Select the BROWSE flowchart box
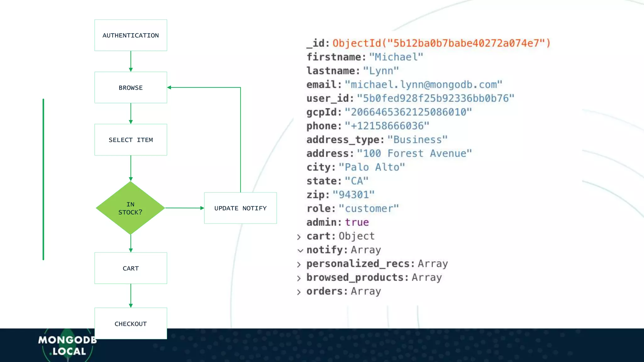Image resolution: width=644 pixels, height=362 pixels. (x=130, y=87)
